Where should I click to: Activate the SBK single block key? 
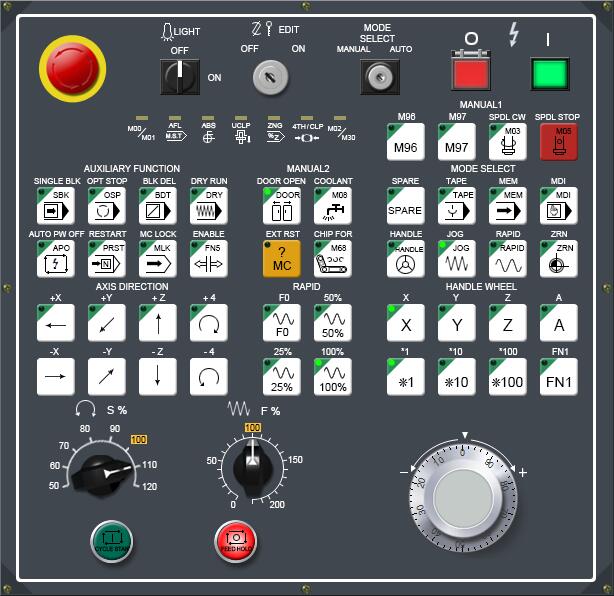coord(56,205)
